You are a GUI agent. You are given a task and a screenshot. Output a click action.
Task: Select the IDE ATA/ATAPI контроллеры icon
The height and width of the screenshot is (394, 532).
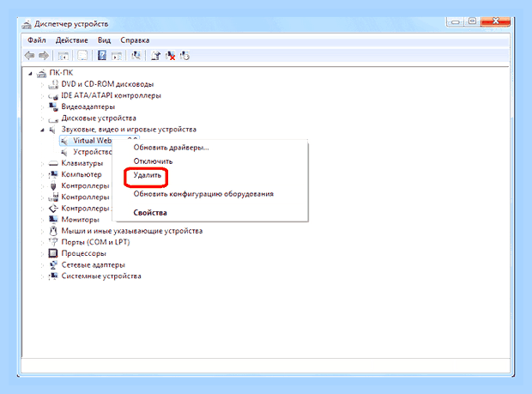53,95
